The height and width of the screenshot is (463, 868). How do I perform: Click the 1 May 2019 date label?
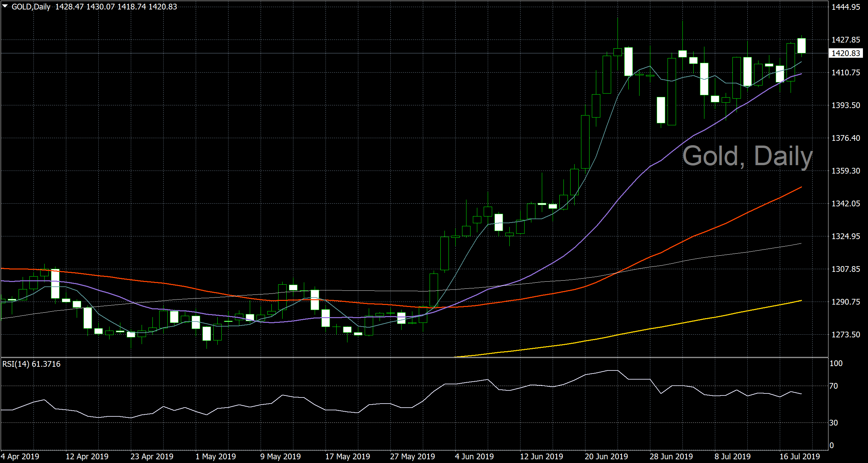click(x=216, y=457)
